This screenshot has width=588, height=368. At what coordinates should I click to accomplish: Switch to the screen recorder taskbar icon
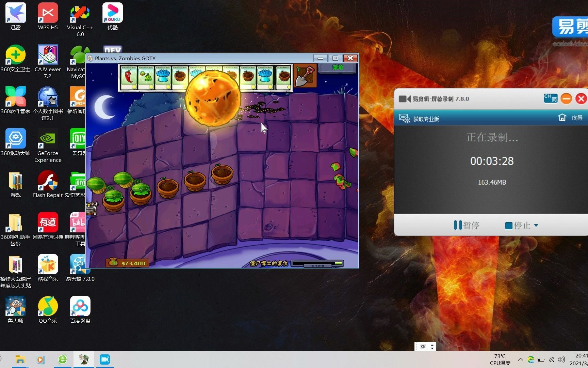(x=105, y=359)
